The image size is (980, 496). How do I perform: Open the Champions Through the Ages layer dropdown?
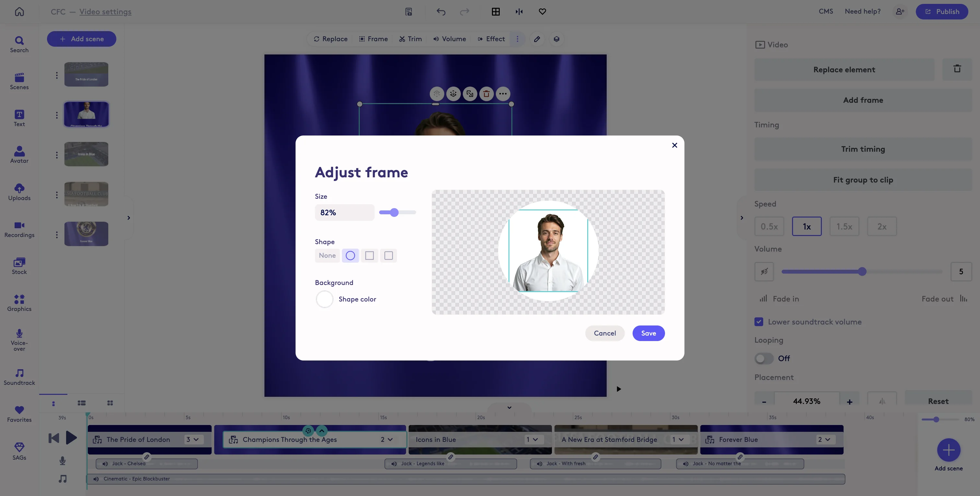(x=388, y=439)
